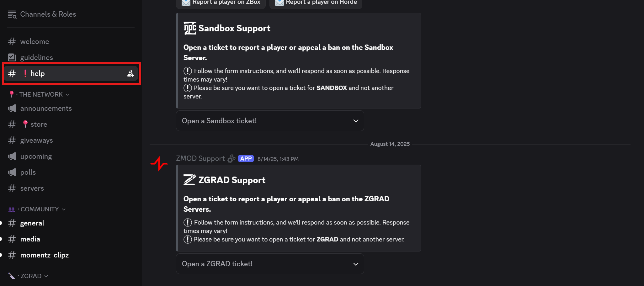Image resolution: width=644 pixels, height=286 pixels.
Task: Expand the Open a ZGRAD ticket dropdown
Action: (x=270, y=264)
